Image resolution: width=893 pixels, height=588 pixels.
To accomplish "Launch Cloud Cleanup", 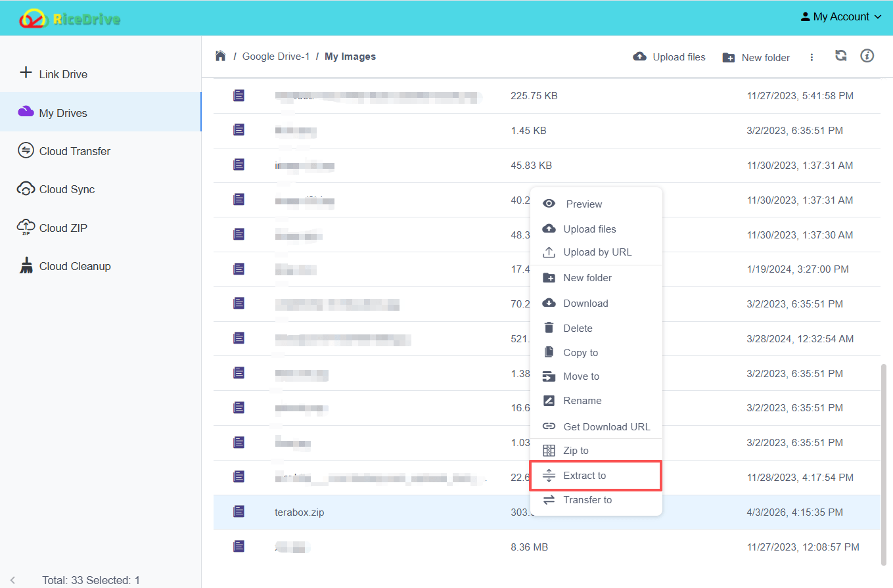I will [74, 265].
